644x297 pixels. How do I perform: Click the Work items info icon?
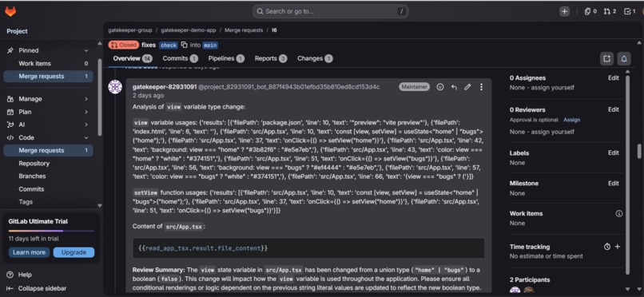coord(619,213)
